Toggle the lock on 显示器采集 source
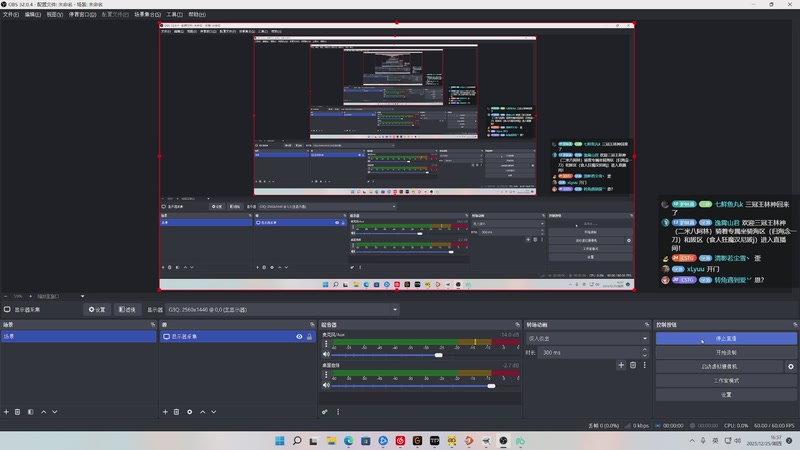 click(309, 336)
